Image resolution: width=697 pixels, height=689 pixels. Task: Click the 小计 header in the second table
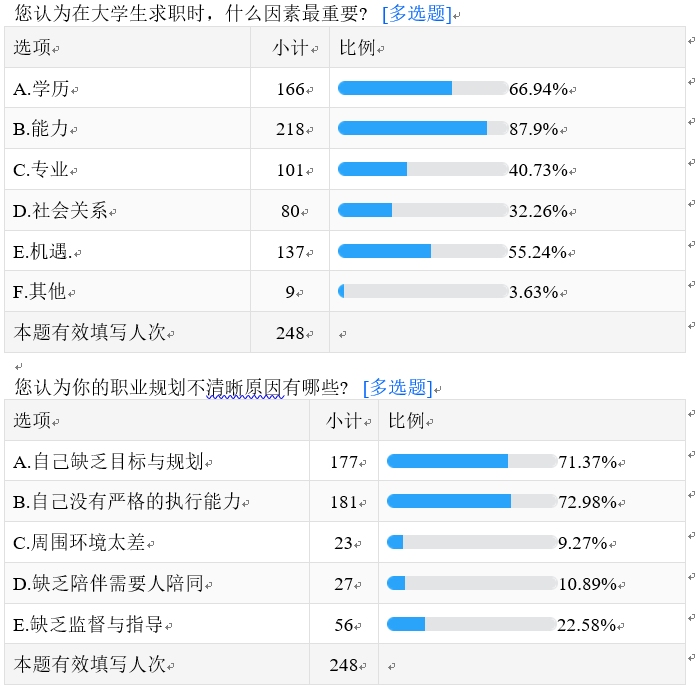(343, 421)
